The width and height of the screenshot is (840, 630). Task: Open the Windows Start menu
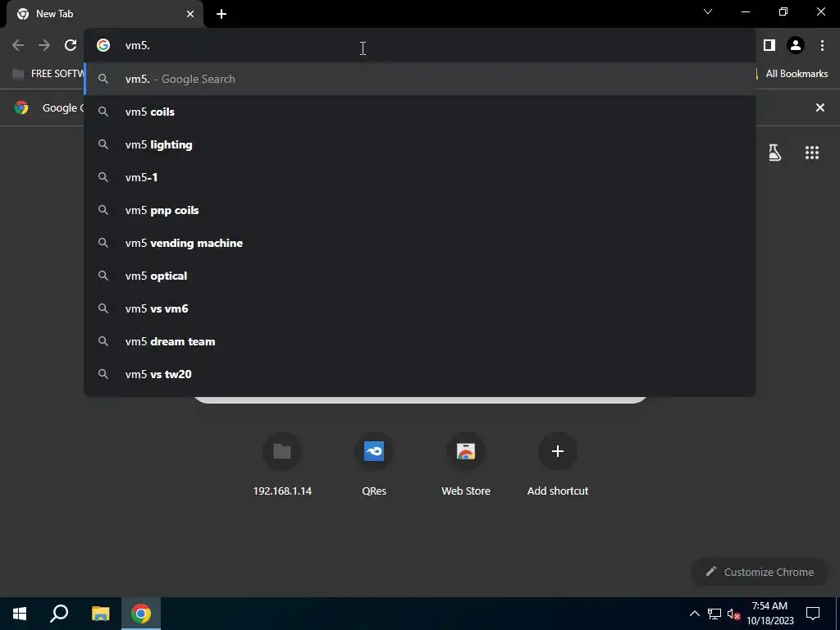tap(20, 614)
